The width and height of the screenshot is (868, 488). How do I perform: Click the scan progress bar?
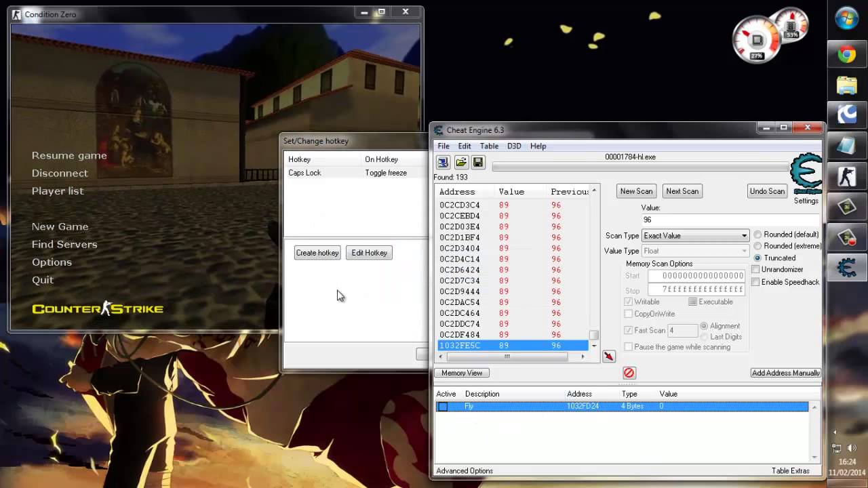(x=641, y=167)
